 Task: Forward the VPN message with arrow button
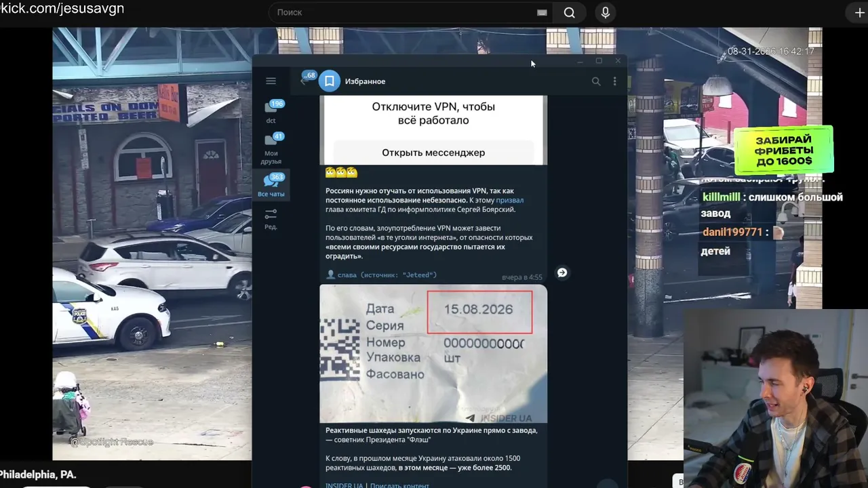click(x=562, y=272)
